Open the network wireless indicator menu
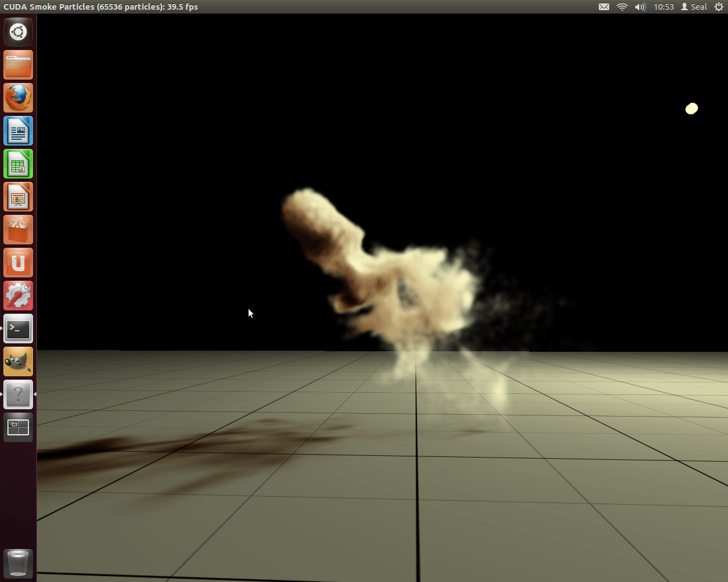Screen dimensions: 728x582 621,7
